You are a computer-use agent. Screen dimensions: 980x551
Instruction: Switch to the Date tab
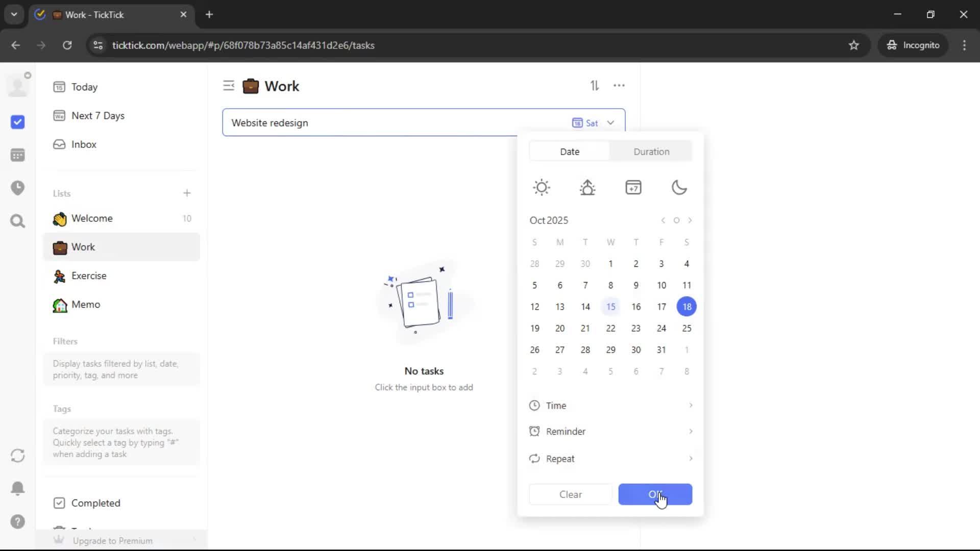(570, 152)
